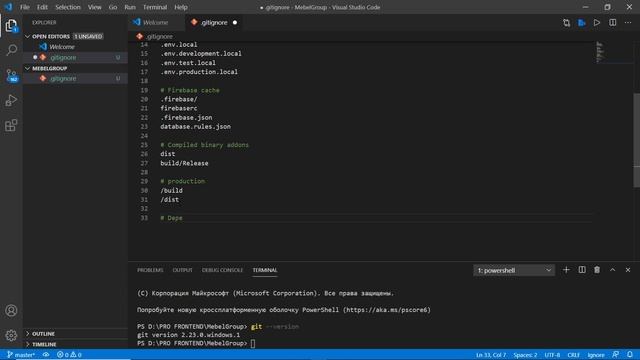
Task: Open the Terminal menu
Action: (x=155, y=7)
